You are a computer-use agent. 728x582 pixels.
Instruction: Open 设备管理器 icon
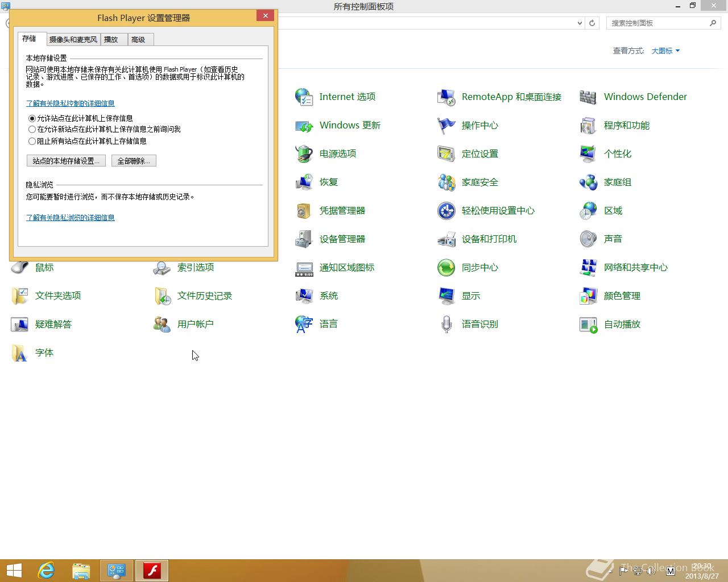[x=304, y=239]
